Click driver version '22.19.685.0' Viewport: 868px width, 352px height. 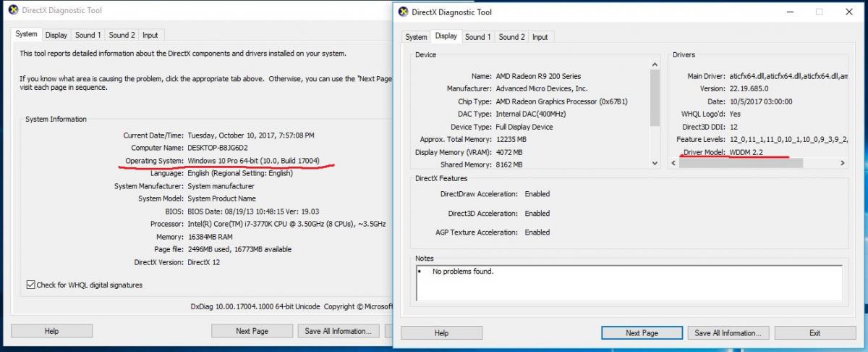(x=750, y=88)
